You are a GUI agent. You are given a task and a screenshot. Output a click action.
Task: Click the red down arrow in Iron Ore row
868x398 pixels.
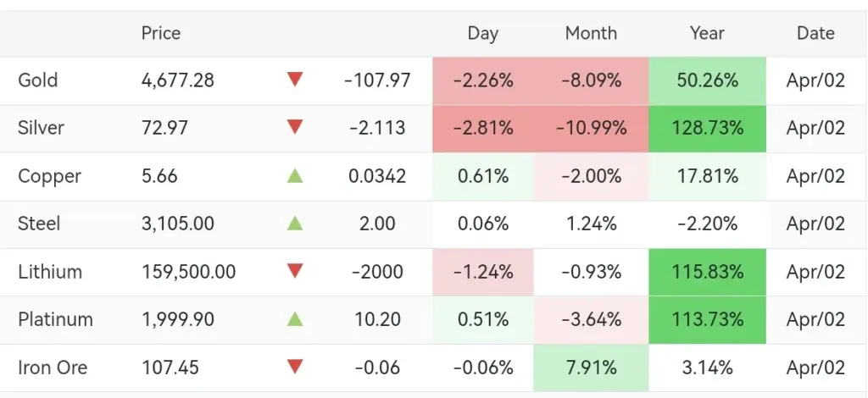[295, 367]
